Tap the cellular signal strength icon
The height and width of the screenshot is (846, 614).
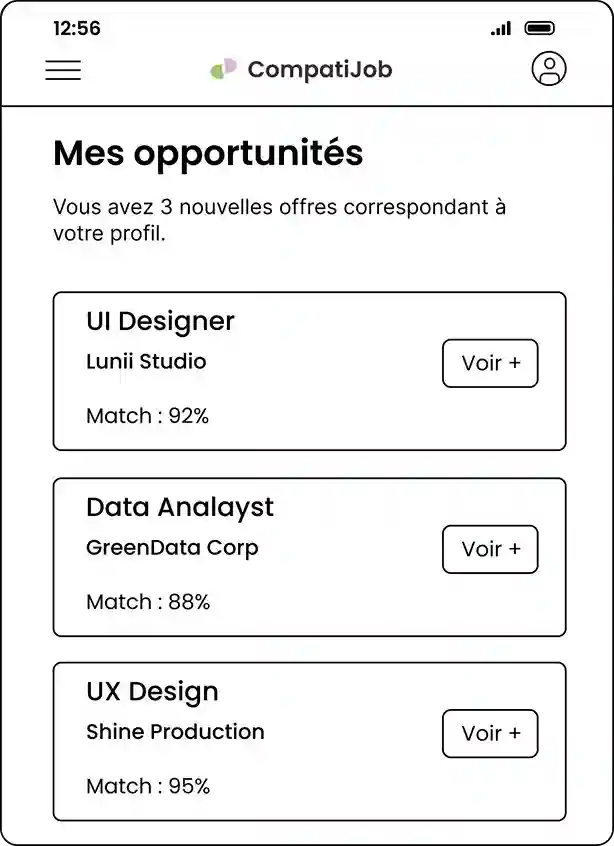pos(501,29)
